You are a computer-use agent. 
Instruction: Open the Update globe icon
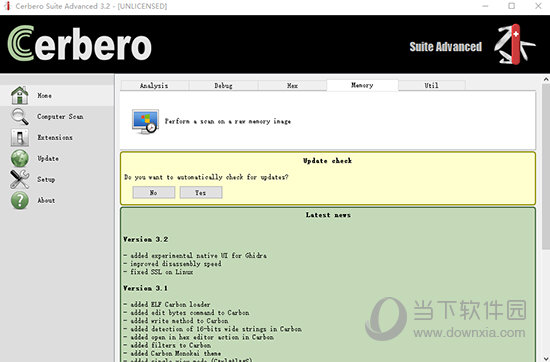click(20, 158)
